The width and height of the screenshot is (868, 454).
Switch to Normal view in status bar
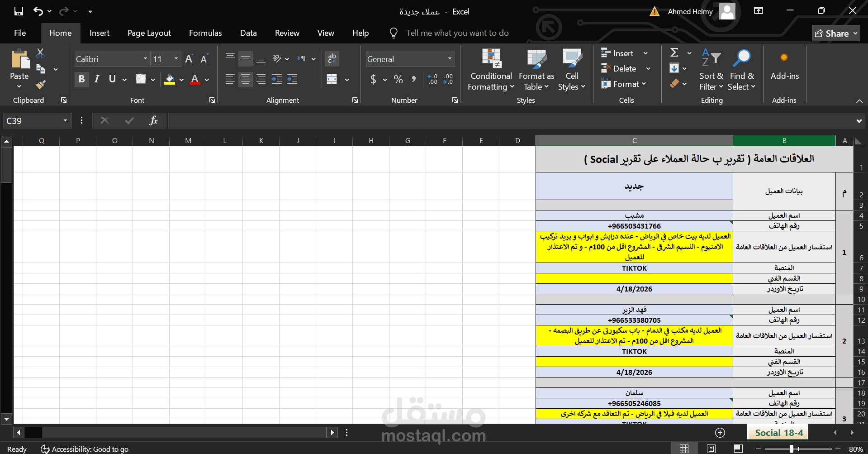click(684, 449)
